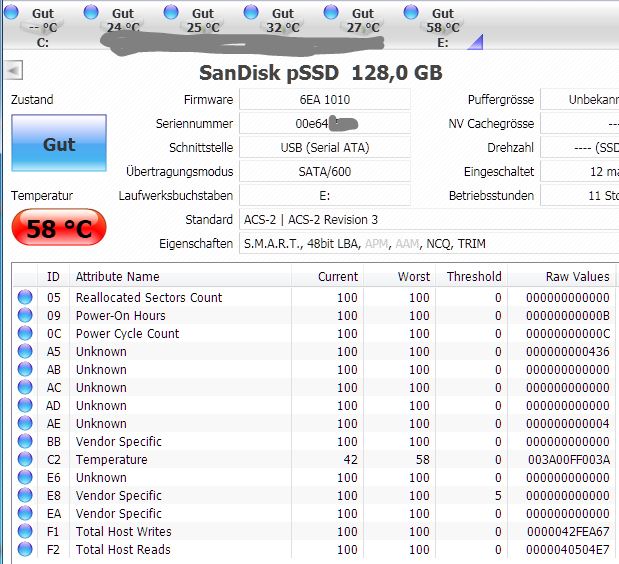Click status orb of attribute A5
Image resolution: width=619 pixels, height=564 pixels.
pyautogui.click(x=25, y=351)
